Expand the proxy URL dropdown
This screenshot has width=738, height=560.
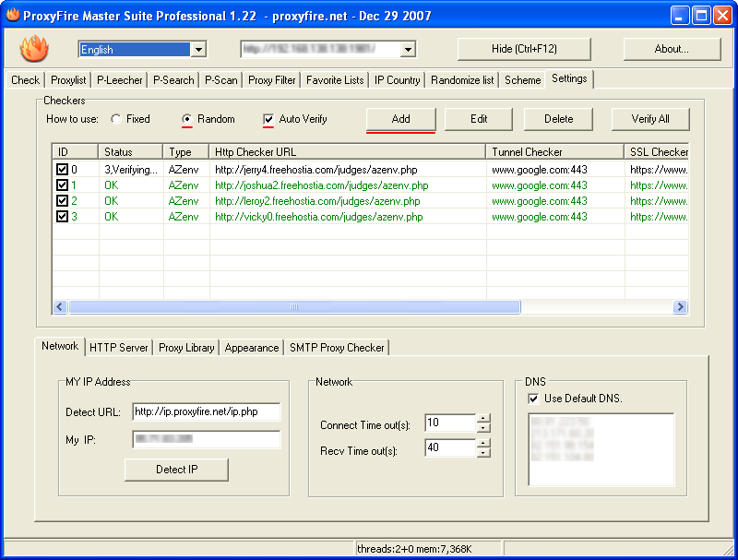(408, 50)
